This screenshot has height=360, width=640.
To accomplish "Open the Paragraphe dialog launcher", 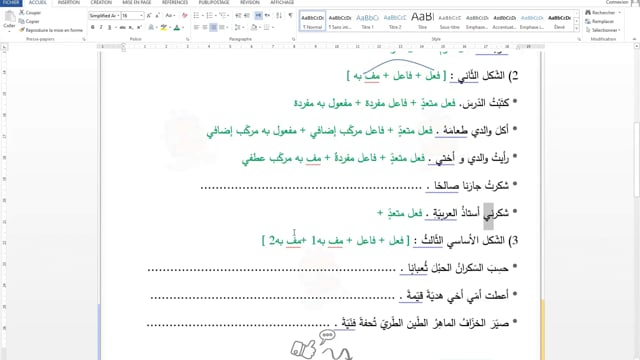I will point(293,39).
